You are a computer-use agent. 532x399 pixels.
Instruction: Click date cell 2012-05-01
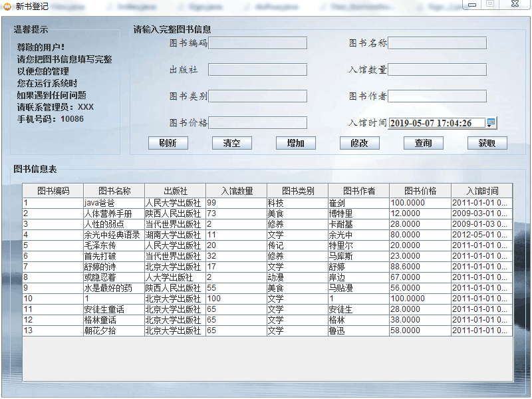coord(481,235)
